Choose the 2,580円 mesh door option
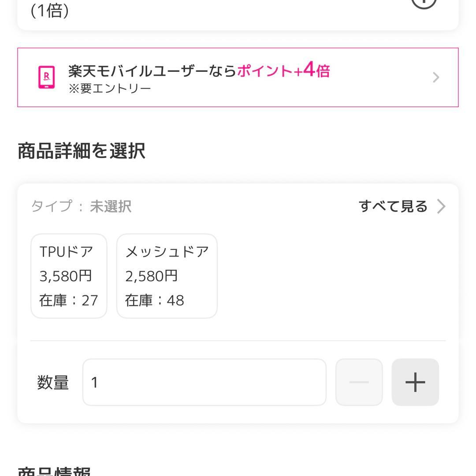This screenshot has height=476, width=476. [x=167, y=275]
